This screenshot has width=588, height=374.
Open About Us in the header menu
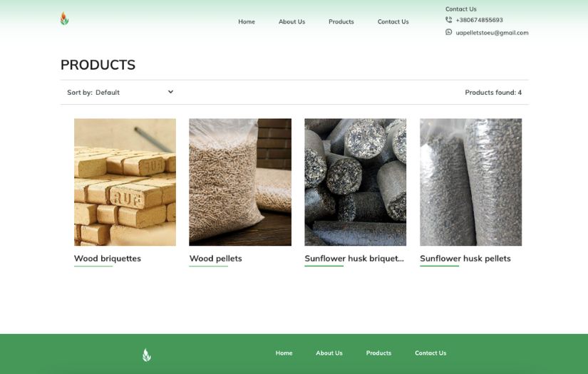292,22
